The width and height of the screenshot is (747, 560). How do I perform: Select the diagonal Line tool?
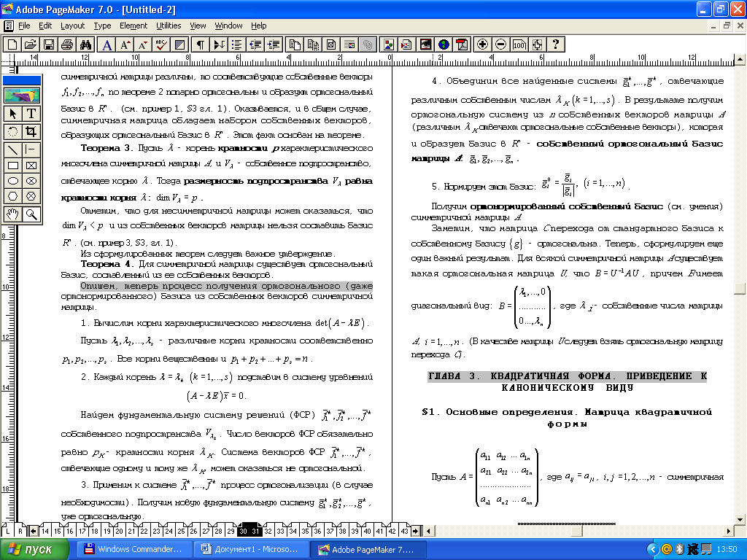point(13,149)
